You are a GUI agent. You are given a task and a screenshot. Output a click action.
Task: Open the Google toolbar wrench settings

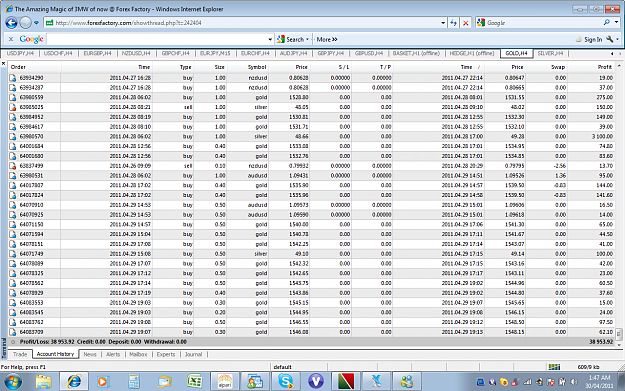point(609,39)
